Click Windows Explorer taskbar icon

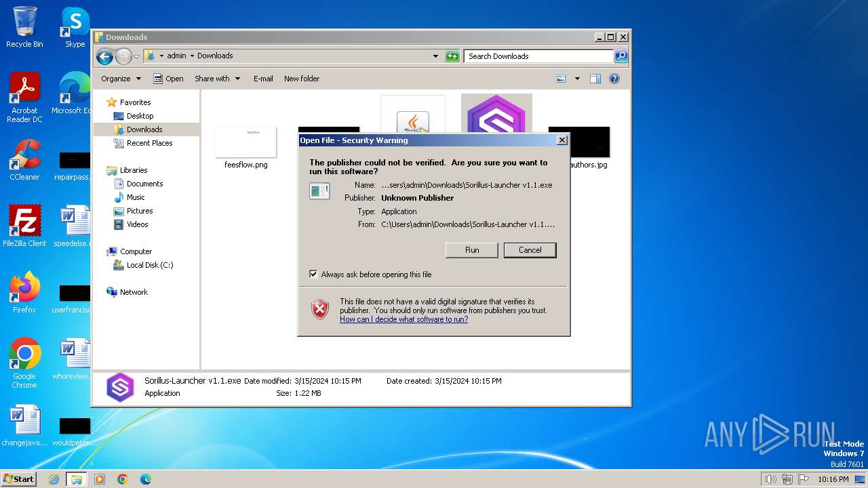[77, 479]
